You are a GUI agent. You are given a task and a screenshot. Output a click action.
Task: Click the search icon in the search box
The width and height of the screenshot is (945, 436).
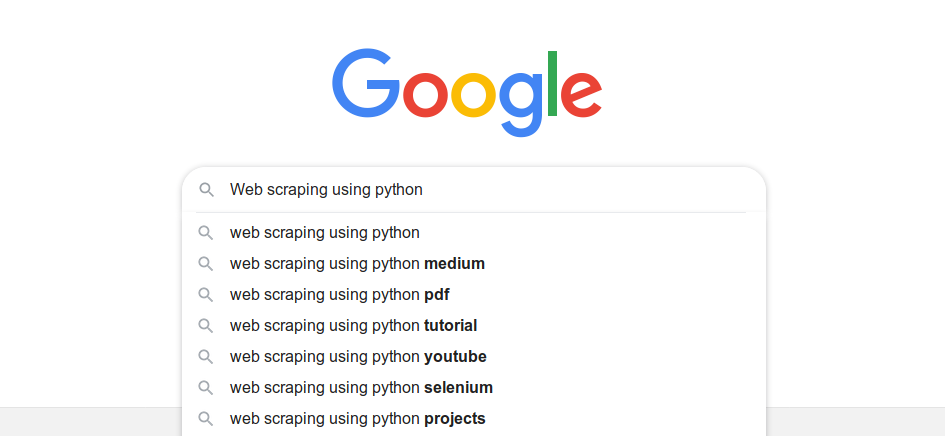coord(206,190)
